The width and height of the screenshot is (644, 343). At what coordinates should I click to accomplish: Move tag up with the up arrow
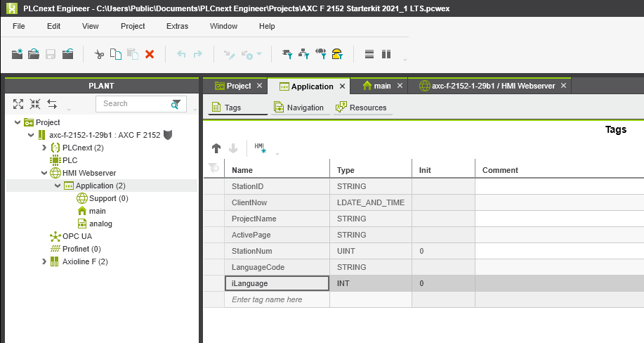[x=216, y=148]
